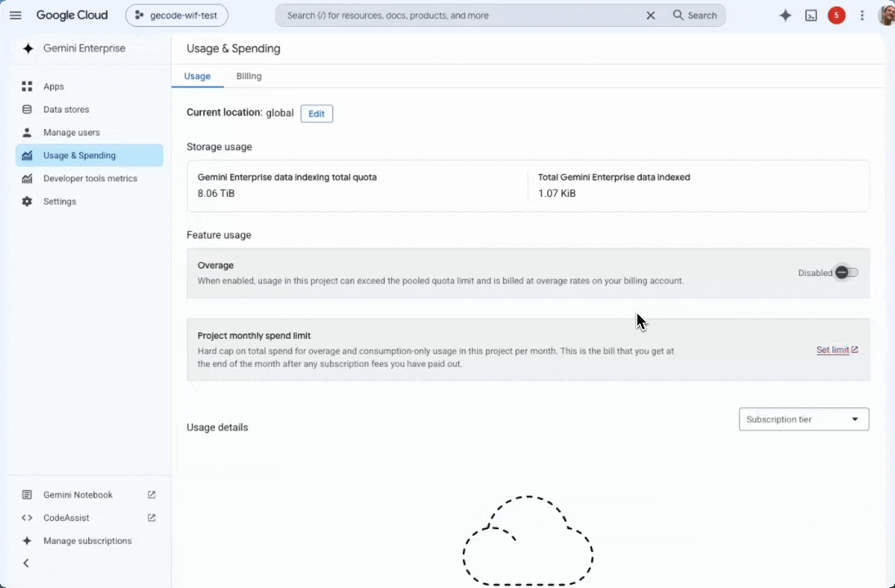Click the Data stores database icon
The width and height of the screenshot is (895, 588).
[x=27, y=109]
